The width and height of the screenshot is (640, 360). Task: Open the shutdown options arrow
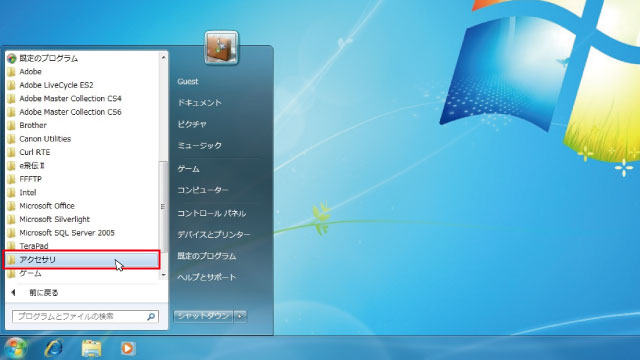click(240, 316)
